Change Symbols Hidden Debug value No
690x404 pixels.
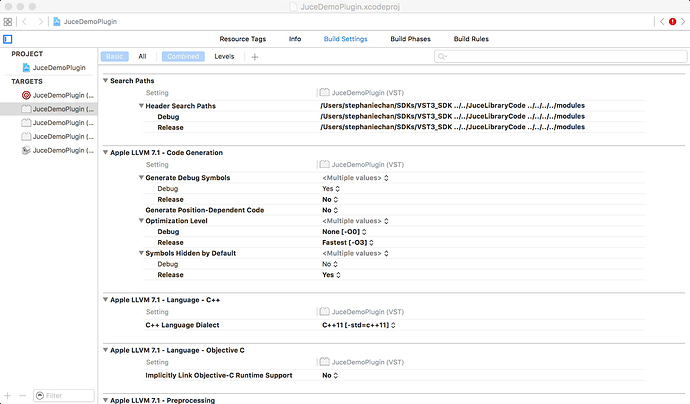(330, 264)
